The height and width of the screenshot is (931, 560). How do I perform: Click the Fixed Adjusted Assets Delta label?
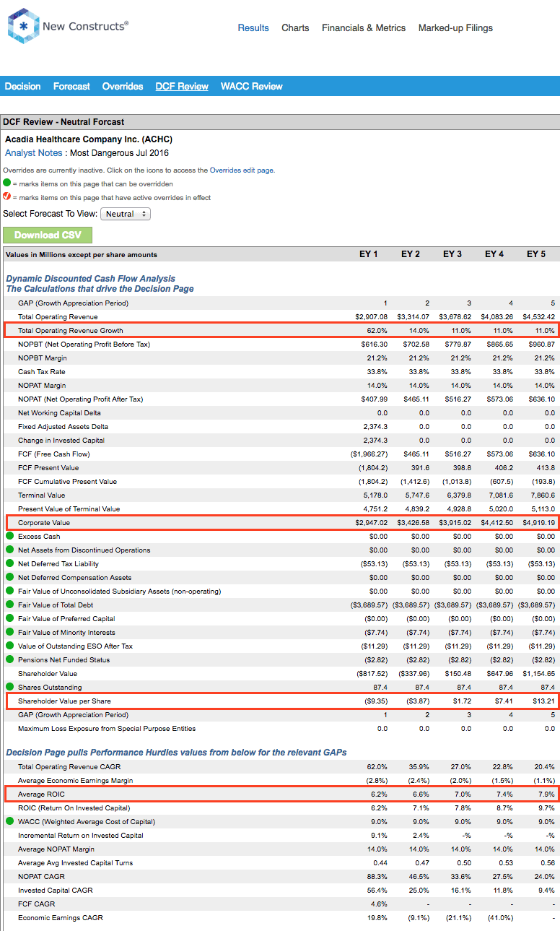(63, 426)
